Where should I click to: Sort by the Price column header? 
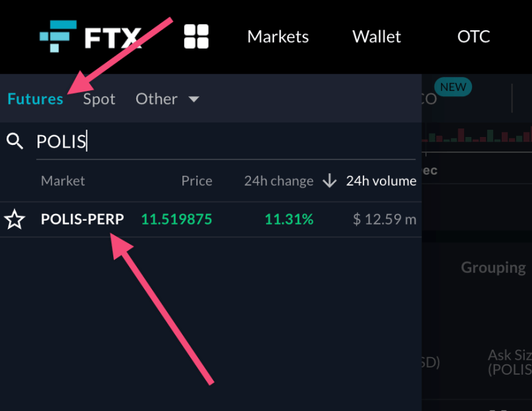click(197, 180)
